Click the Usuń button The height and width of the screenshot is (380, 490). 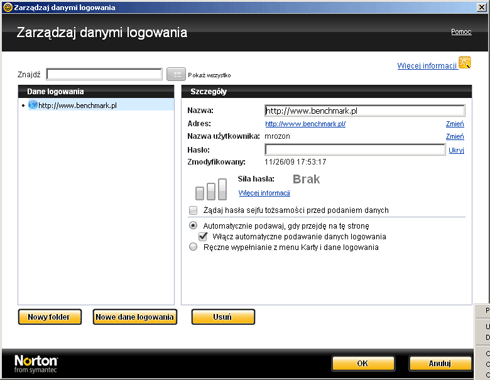[223, 317]
